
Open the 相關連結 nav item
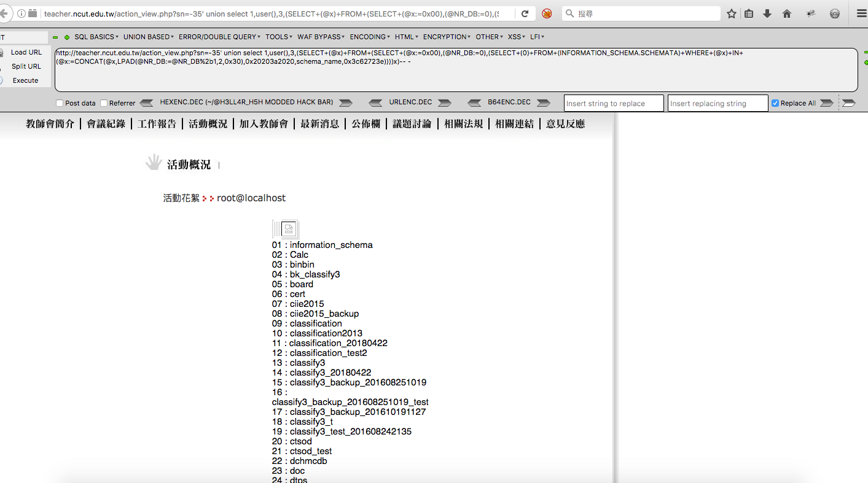[514, 124]
